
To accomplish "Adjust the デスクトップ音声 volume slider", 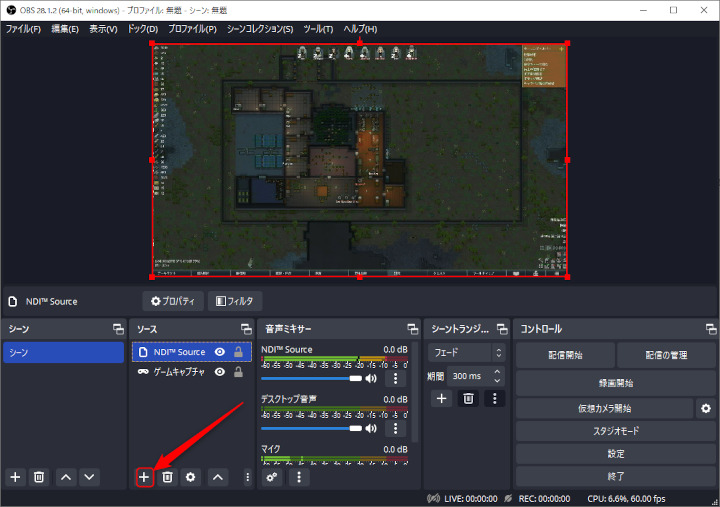I will 311,428.
